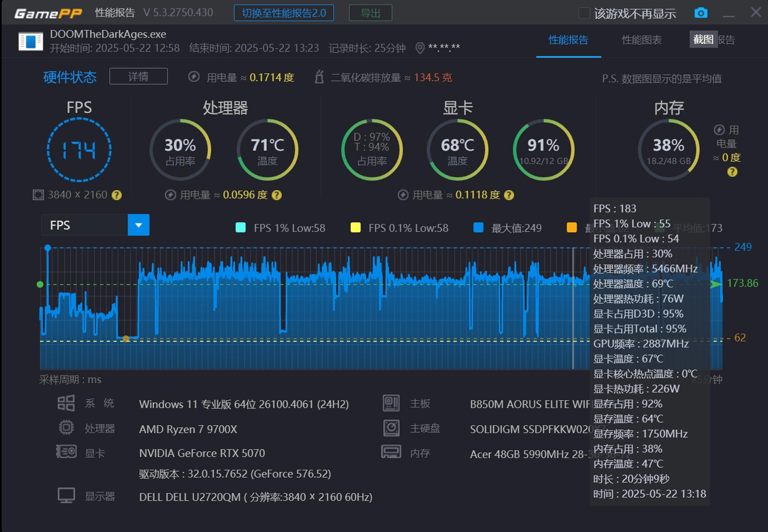Enable 'don't show this game again' checkbox
768x532 pixels.
[x=584, y=13]
